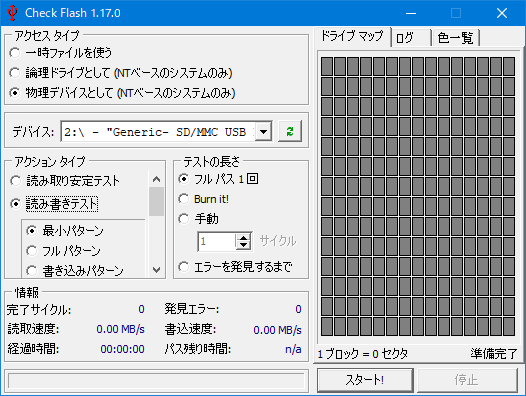Click the top-left drive map block
The image size is (526, 396).
(x=327, y=66)
